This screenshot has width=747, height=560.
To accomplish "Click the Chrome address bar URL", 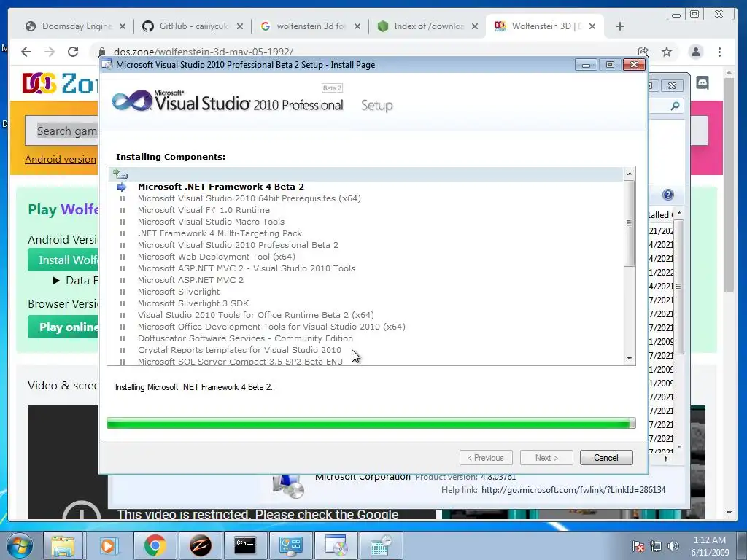I will 204,52.
